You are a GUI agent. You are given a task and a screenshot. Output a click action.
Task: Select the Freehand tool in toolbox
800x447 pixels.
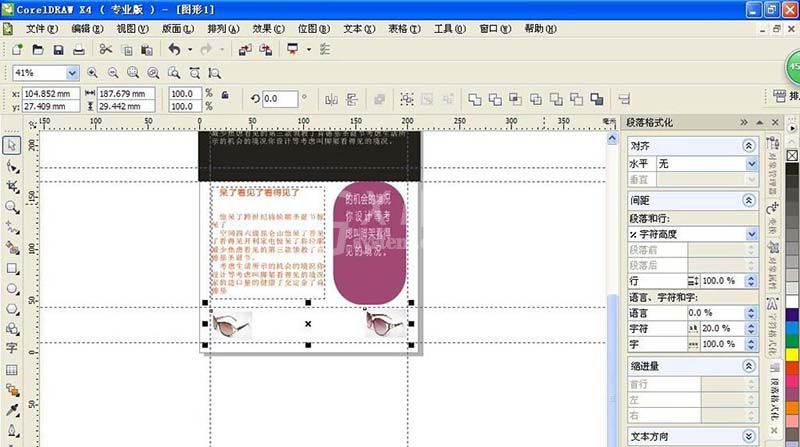(x=12, y=228)
